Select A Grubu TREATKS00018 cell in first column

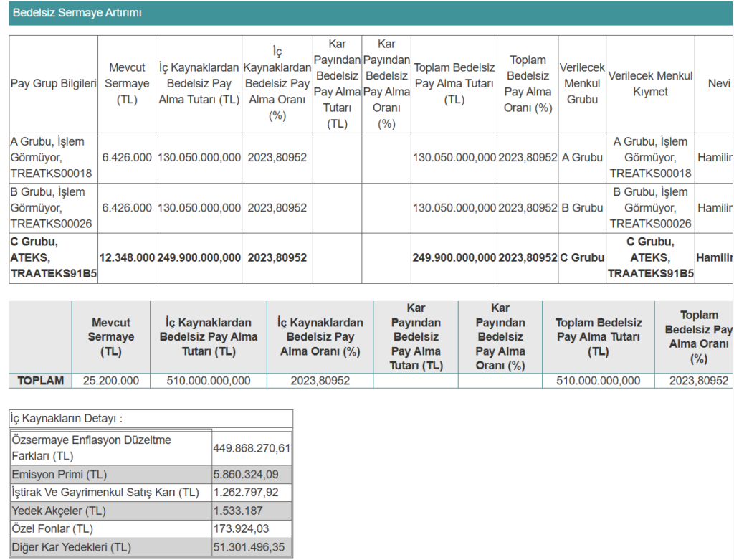coord(52,158)
